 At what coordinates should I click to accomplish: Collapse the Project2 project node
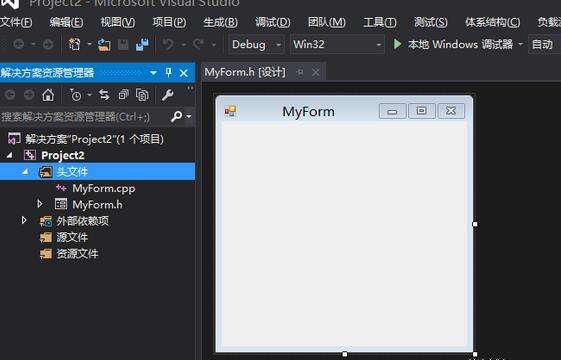coord(9,155)
